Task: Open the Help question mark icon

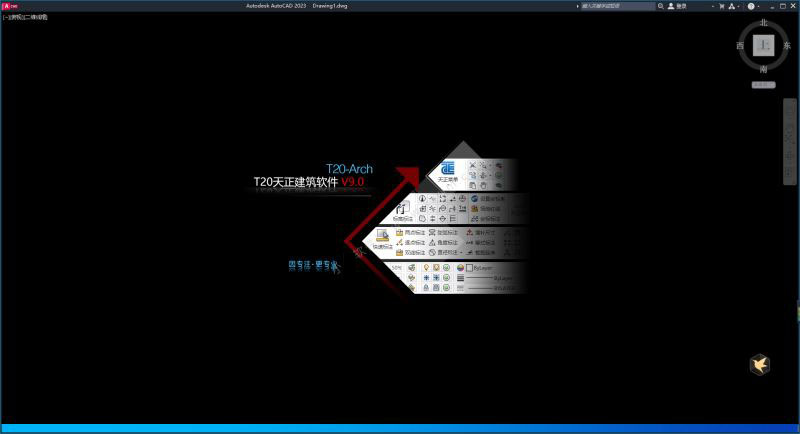Action: (751, 6)
